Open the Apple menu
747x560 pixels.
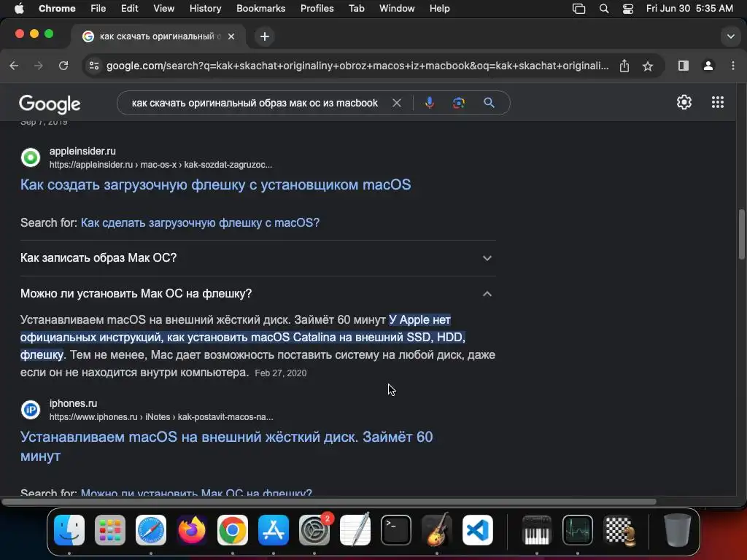pyautogui.click(x=19, y=8)
